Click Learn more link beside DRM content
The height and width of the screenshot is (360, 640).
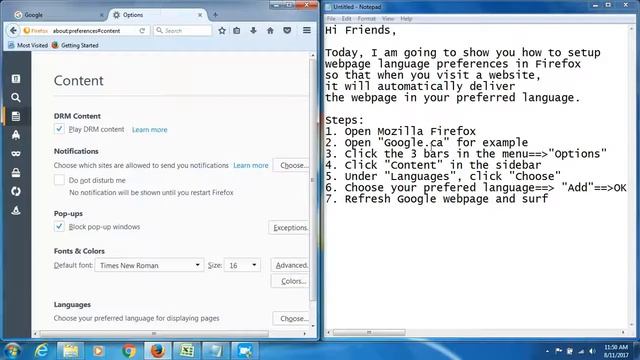(150, 130)
